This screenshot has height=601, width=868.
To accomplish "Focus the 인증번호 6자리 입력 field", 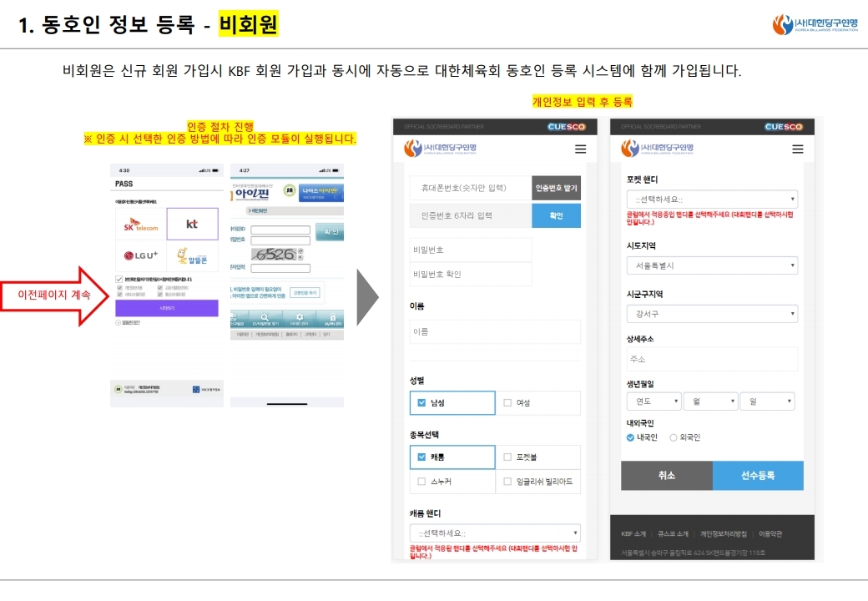I will coord(471,216).
